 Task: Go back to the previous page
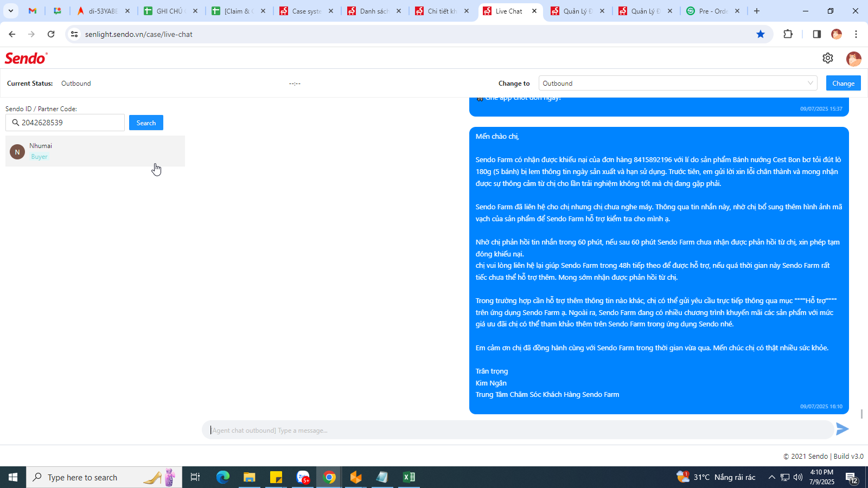(x=12, y=34)
